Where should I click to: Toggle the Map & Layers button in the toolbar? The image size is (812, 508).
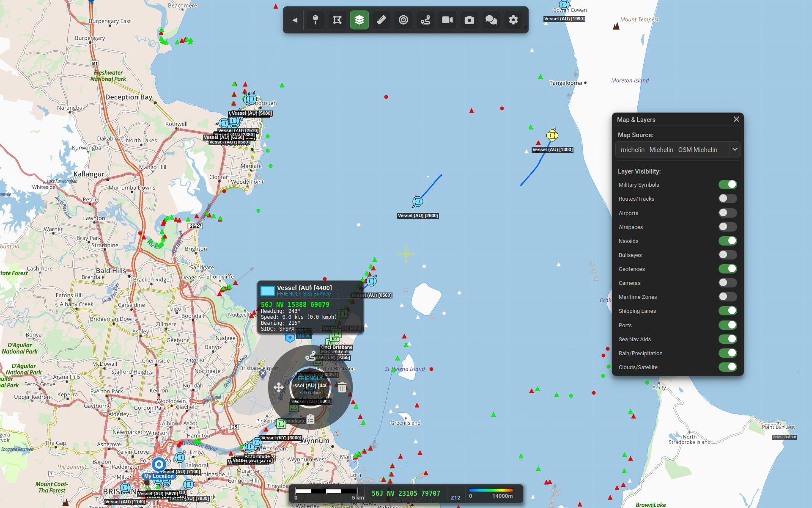pos(359,20)
